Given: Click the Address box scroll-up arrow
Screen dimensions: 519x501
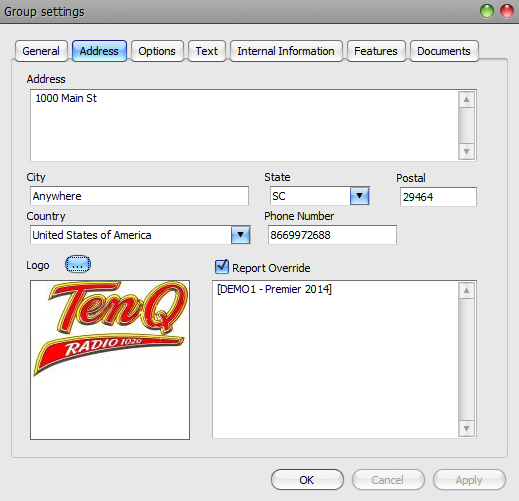Looking at the screenshot, I should click(x=466, y=99).
